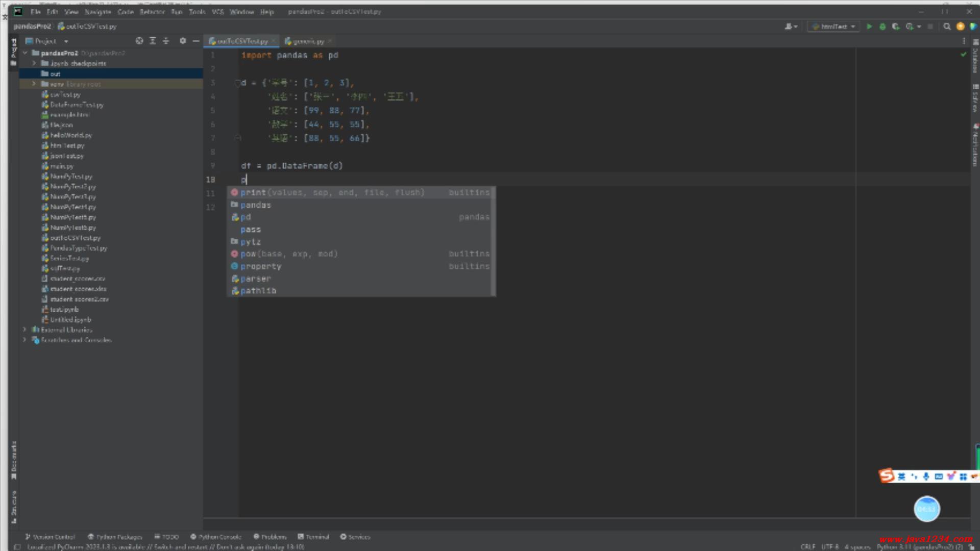This screenshot has height=551, width=980.
Task: Open Project panel settings via the gear icon
Action: pyautogui.click(x=183, y=41)
